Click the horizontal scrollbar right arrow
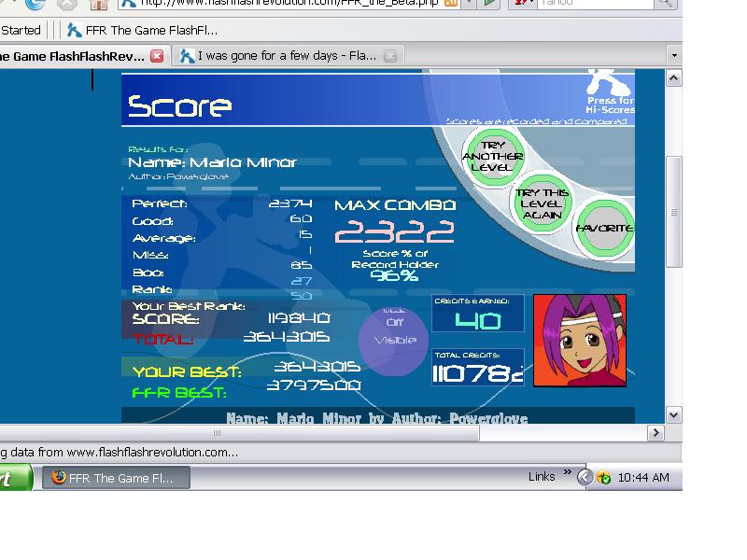The image size is (747, 560). tap(656, 433)
